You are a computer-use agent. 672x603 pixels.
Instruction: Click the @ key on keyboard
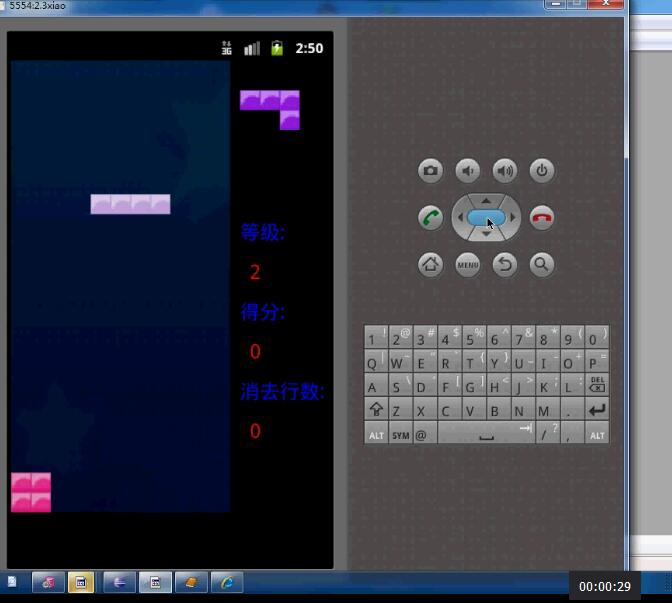[425, 434]
